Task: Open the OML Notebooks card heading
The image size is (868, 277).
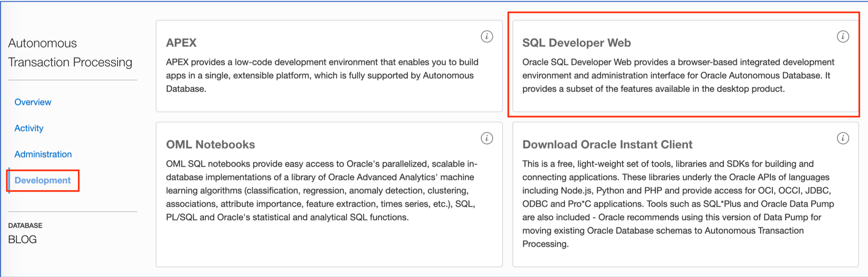Action: (x=210, y=145)
